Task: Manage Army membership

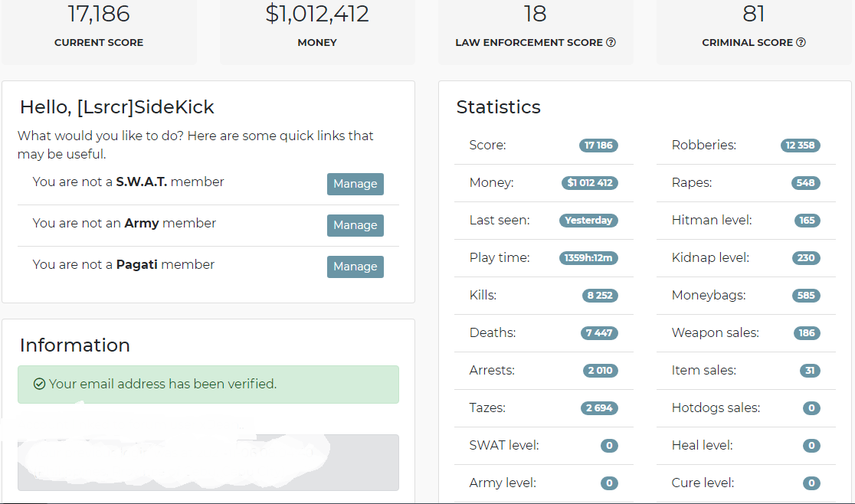Action: (x=355, y=225)
